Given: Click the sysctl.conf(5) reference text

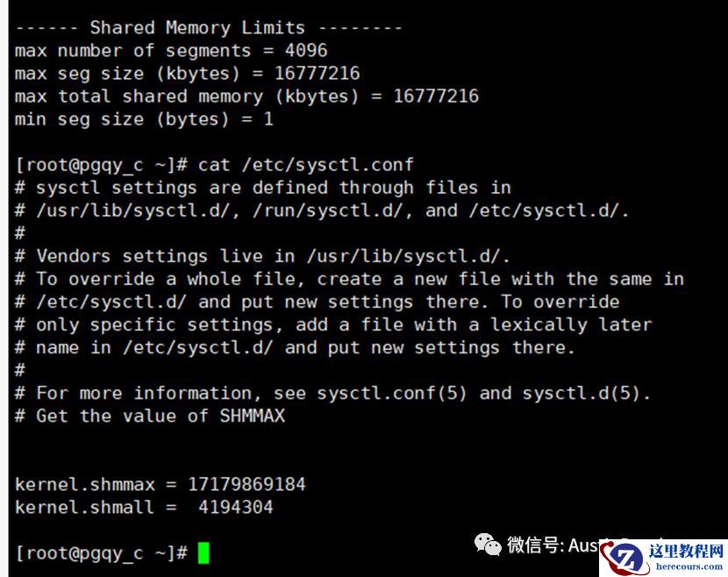Looking at the screenshot, I should pos(392,393).
